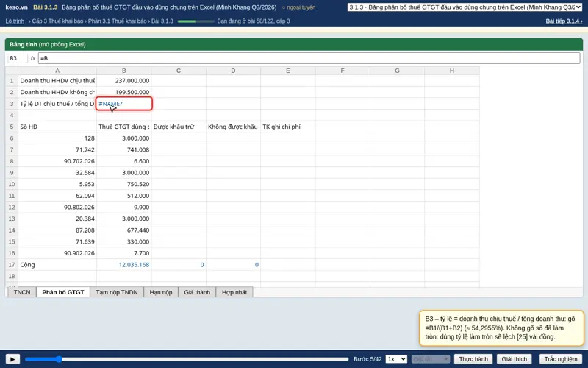This screenshot has height=368, width=588.
Task: Click header cell TK ghi chi phí
Action: (x=288, y=127)
